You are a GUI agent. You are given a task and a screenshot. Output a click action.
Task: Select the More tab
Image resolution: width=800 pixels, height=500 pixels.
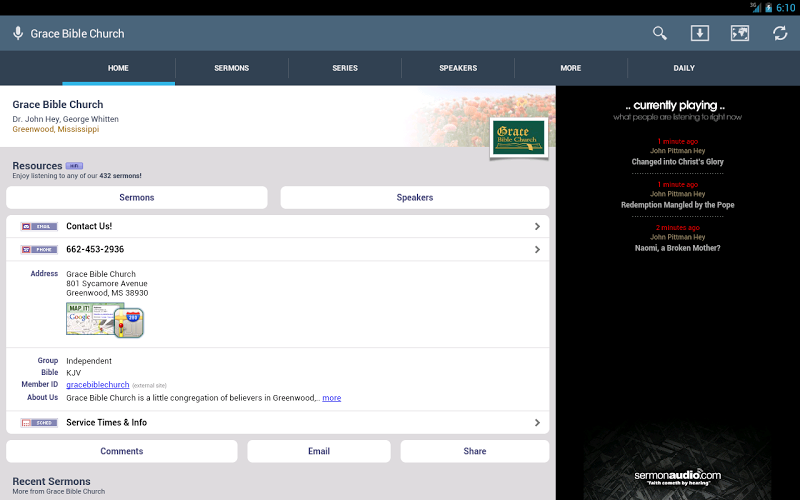(x=571, y=68)
